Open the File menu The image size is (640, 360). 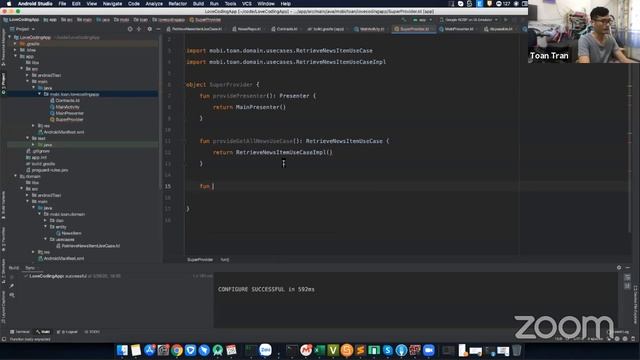pos(62,4)
